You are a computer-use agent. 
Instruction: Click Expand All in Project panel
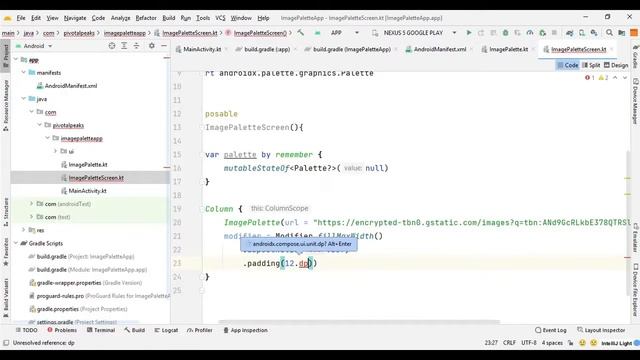(x=124, y=46)
